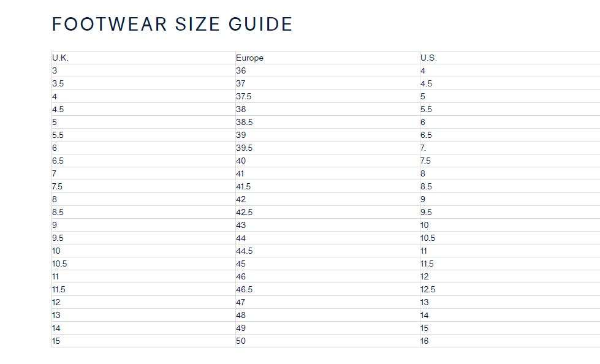Select the U.S. size 5.5 cell
This screenshot has width=600, height=364.
coord(426,109)
